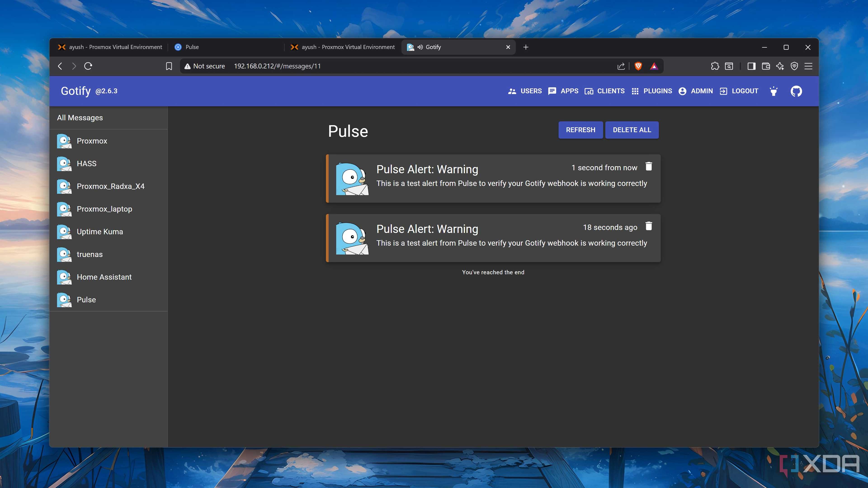Open the Brave VPN shield icon
This screenshot has width=868, height=488.
coord(794,66)
